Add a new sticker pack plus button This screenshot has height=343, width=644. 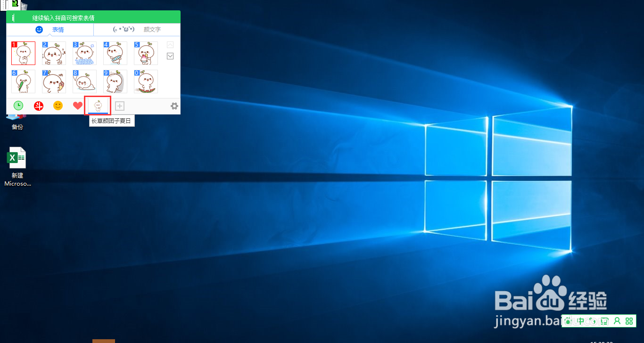point(120,106)
